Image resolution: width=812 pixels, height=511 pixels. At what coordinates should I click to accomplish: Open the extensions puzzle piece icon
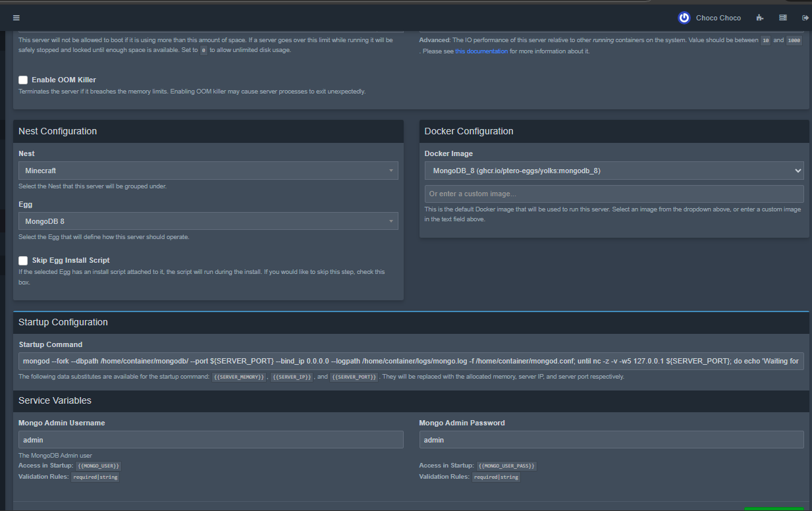pyautogui.click(x=760, y=18)
